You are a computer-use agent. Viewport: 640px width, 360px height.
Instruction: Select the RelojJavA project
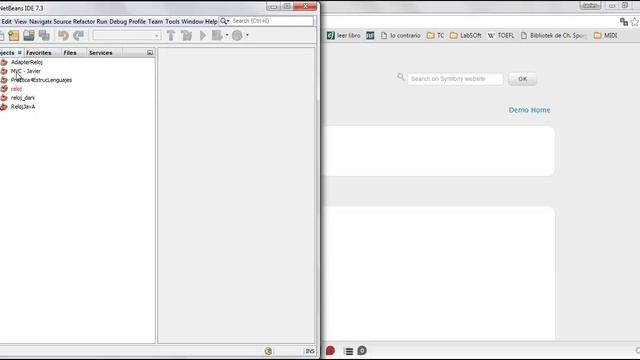pos(23,107)
